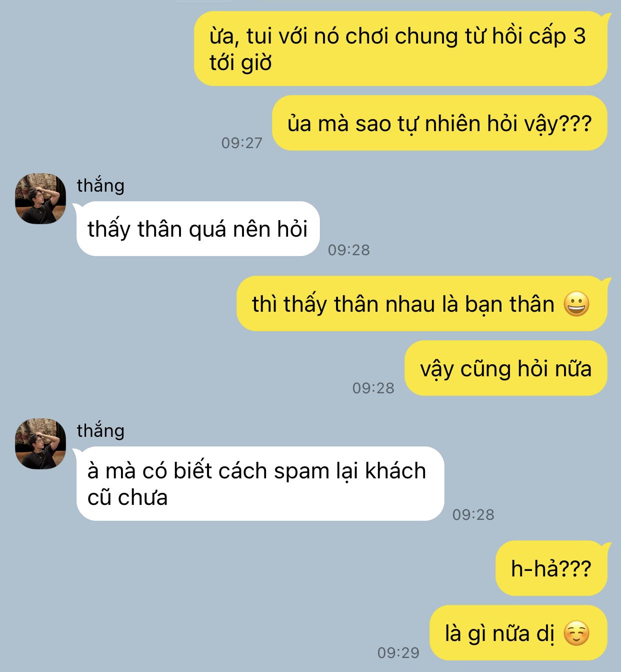This screenshot has height=672, width=621.
Task: Tap the 'thấy thân quá nên hỏi' bubble
Action: click(198, 229)
